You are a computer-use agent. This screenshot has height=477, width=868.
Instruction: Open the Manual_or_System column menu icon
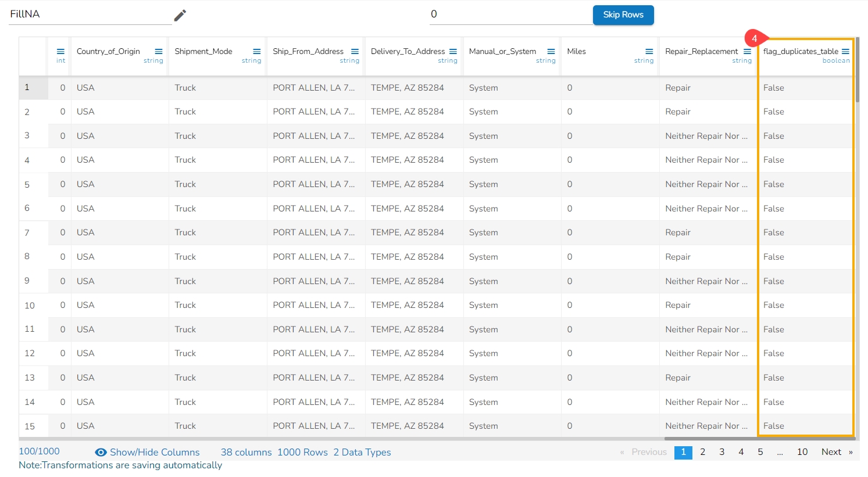pyautogui.click(x=551, y=52)
